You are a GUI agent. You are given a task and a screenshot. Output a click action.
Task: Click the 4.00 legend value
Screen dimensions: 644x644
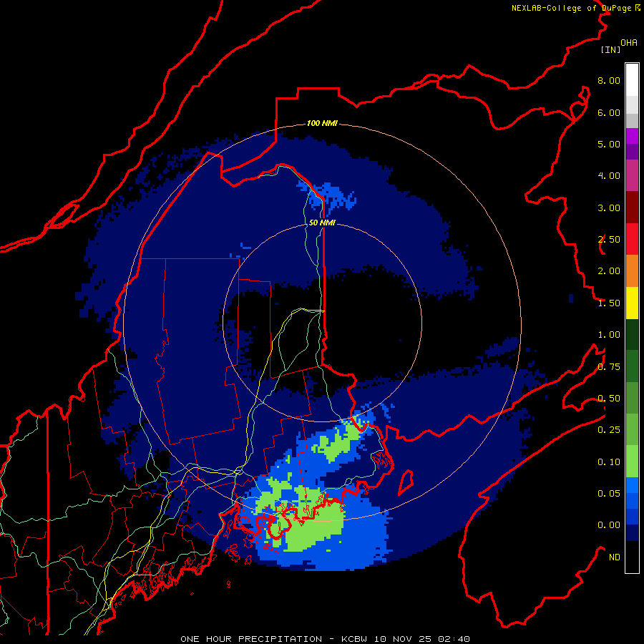tap(609, 176)
